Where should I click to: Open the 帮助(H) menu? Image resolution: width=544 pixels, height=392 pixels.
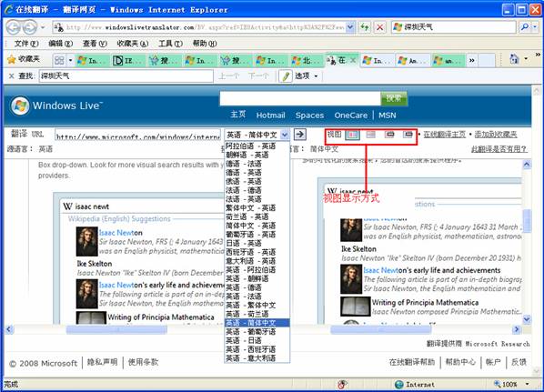pos(205,44)
